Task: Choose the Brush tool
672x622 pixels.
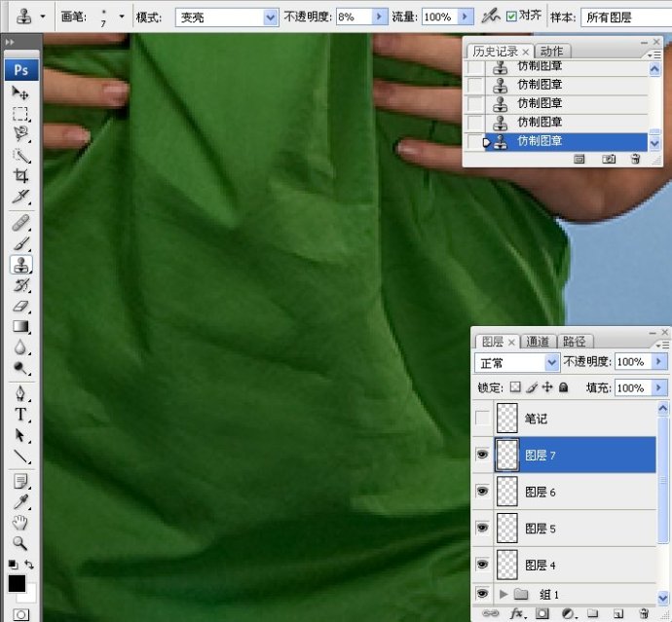Action: [20, 243]
